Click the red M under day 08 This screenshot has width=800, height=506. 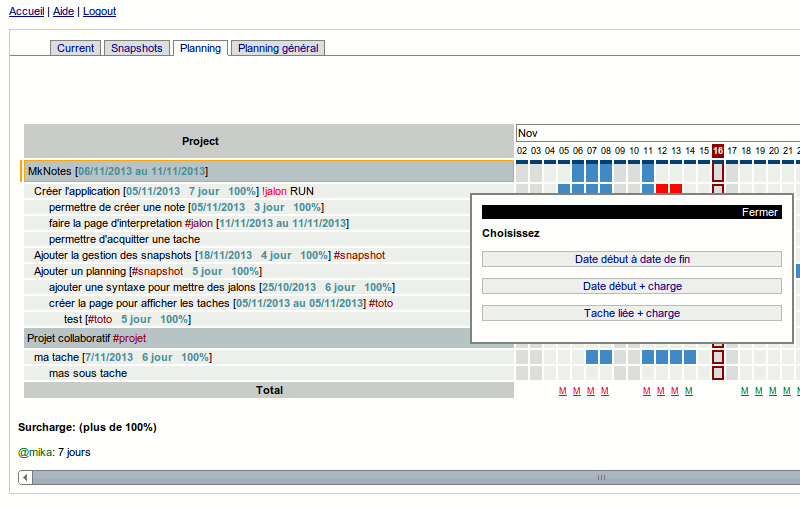605,391
